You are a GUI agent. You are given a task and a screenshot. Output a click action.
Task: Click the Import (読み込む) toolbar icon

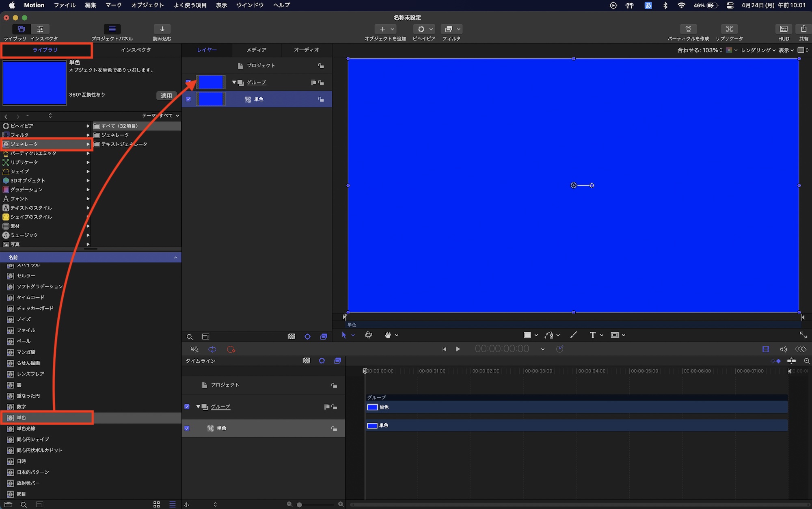[162, 29]
